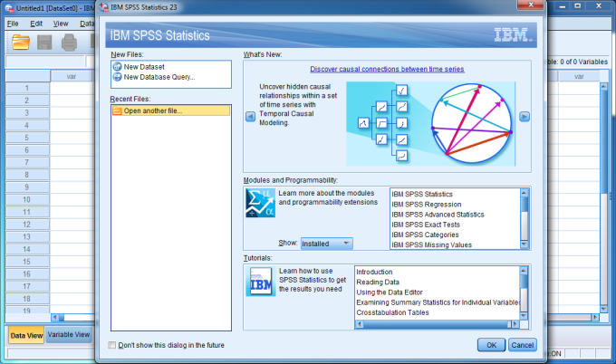Open the File menu in Data Editor

13,24
